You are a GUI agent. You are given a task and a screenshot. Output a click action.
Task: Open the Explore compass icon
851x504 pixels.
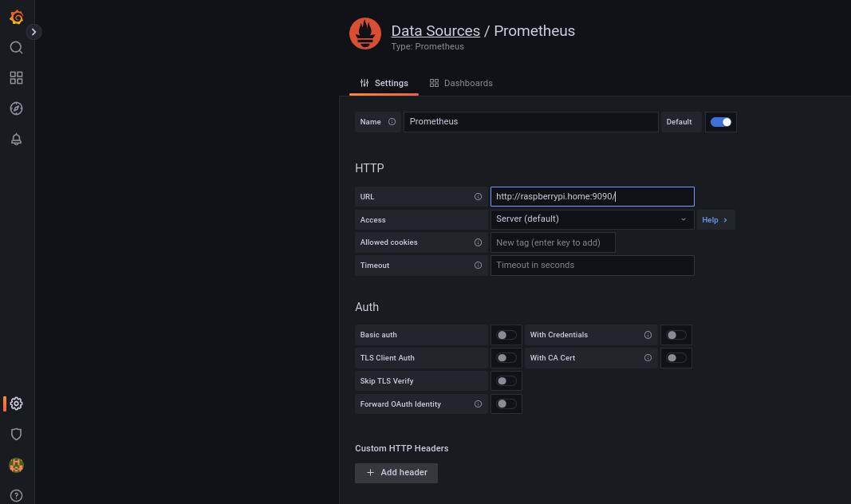click(16, 108)
